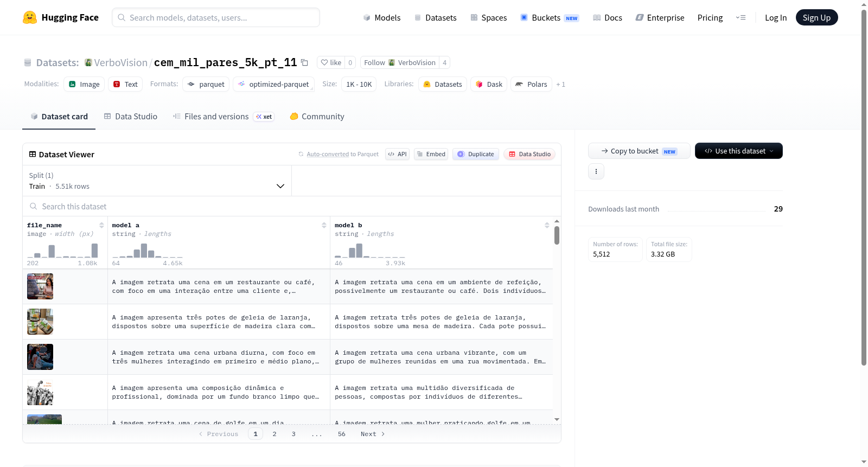Go to Models in top navigation

382,17
